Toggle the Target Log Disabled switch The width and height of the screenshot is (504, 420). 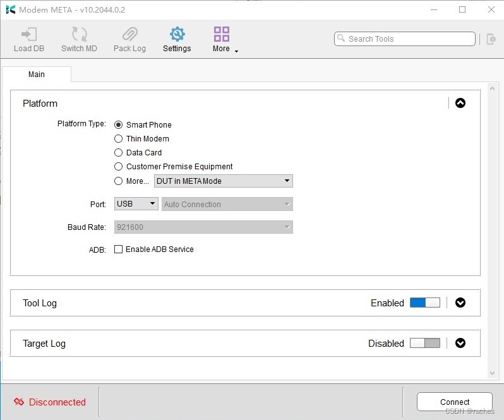tap(425, 343)
